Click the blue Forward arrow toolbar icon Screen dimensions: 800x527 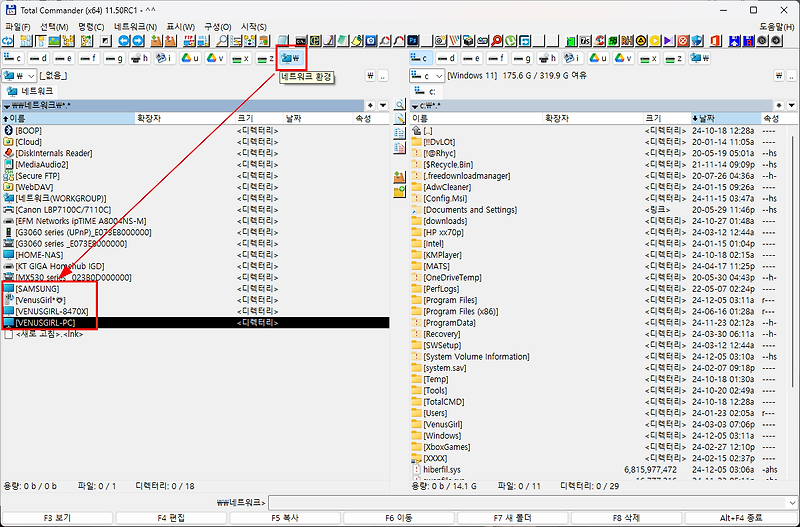138,41
